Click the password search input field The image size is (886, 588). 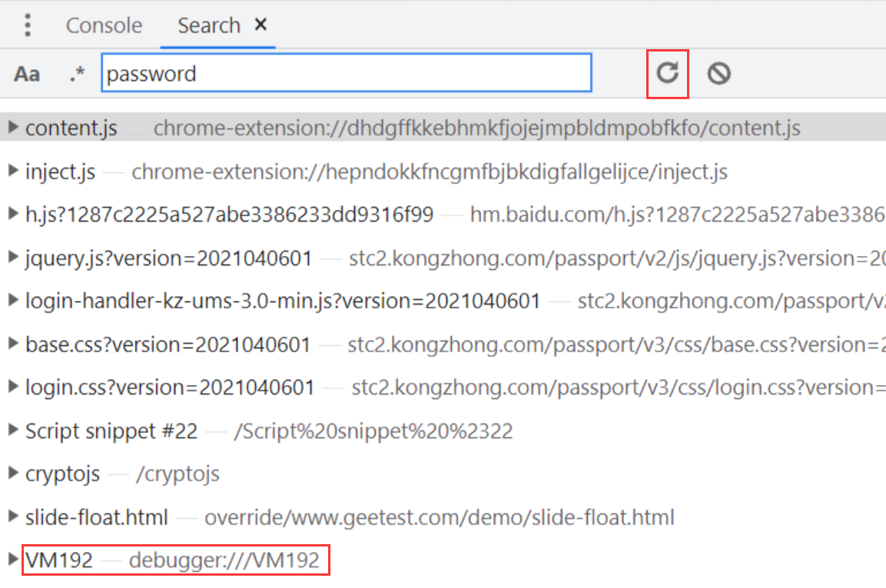346,74
